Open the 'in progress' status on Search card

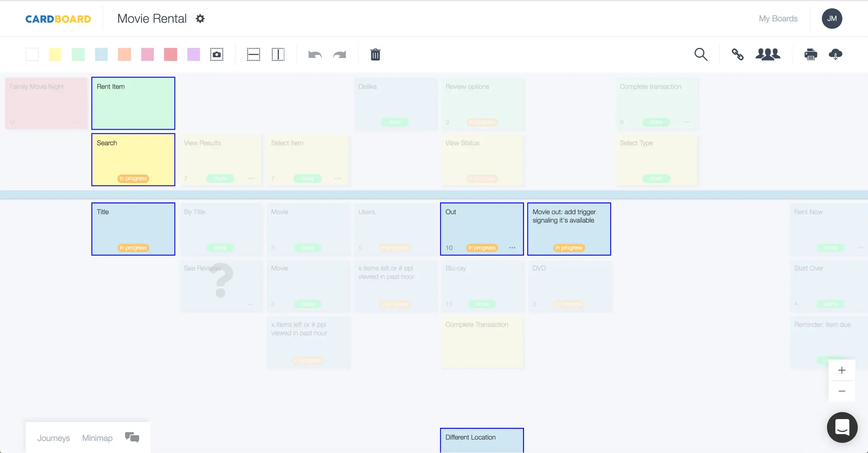tap(133, 178)
